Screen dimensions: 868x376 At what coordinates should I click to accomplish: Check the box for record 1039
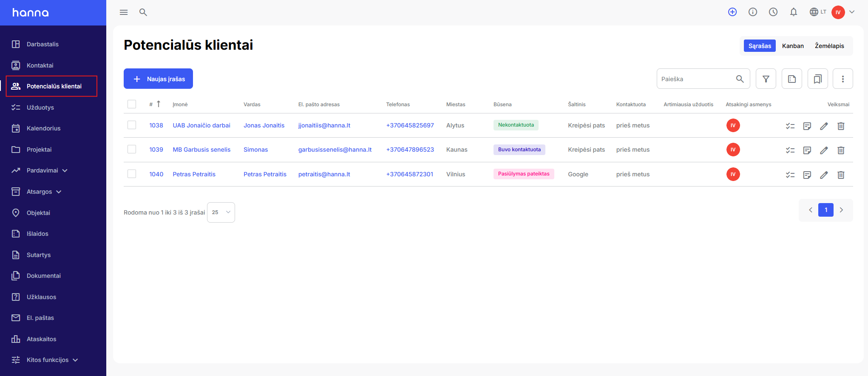(132, 149)
